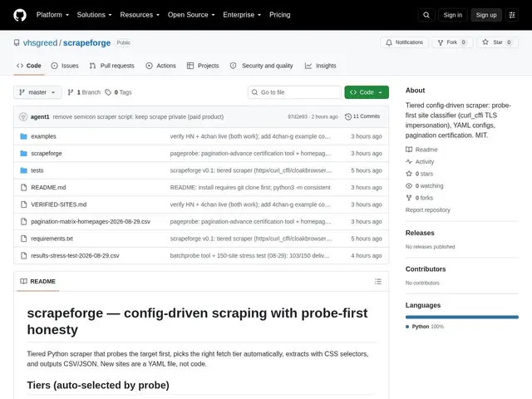Open the scrapeforge repository name link
532x399 pixels.
[x=86, y=42]
